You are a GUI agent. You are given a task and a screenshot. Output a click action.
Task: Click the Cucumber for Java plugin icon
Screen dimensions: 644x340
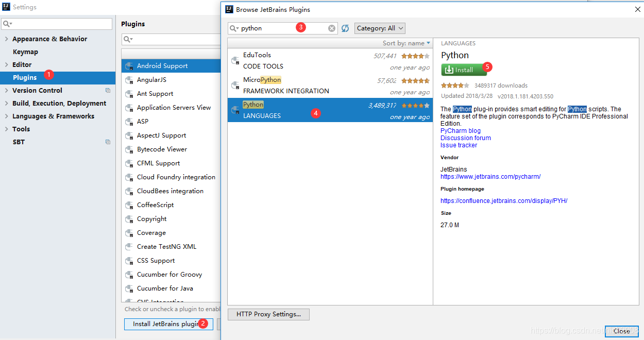[x=129, y=288]
